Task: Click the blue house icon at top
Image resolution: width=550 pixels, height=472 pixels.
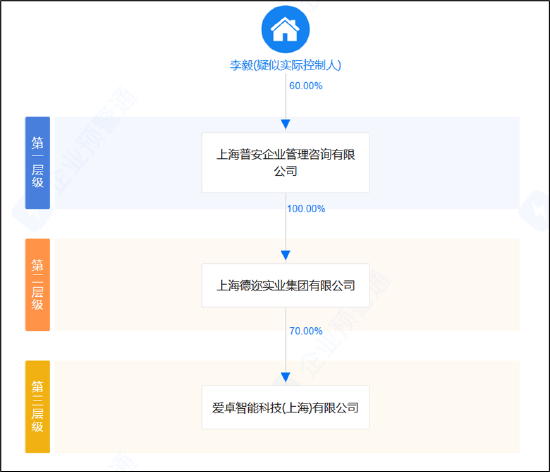Action: tap(285, 29)
